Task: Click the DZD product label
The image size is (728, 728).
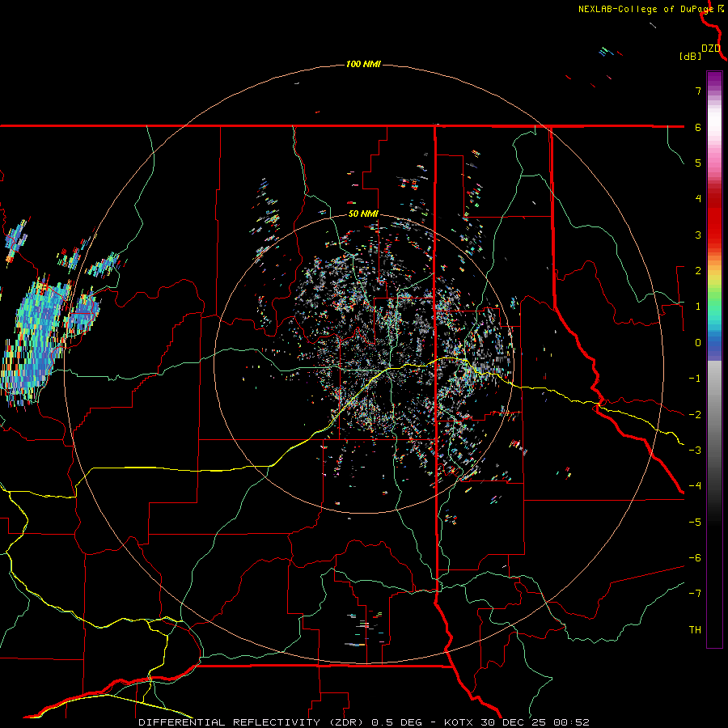Action: pos(711,49)
